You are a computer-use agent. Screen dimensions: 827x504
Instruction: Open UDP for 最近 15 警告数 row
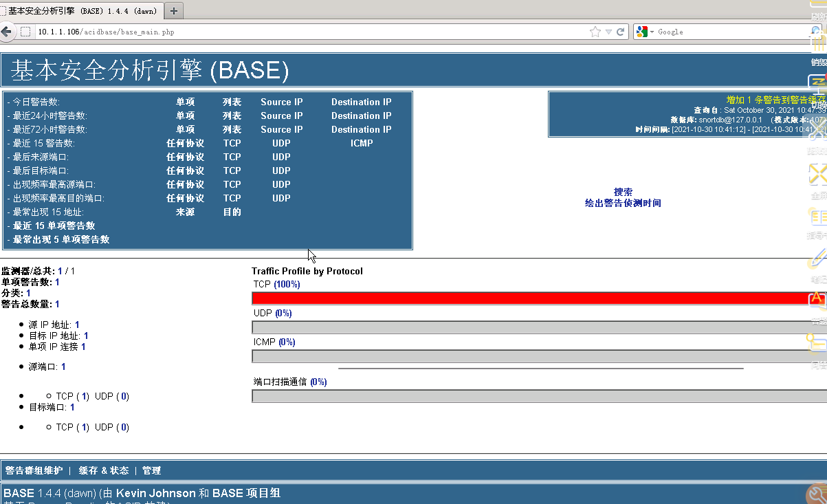coord(281,143)
